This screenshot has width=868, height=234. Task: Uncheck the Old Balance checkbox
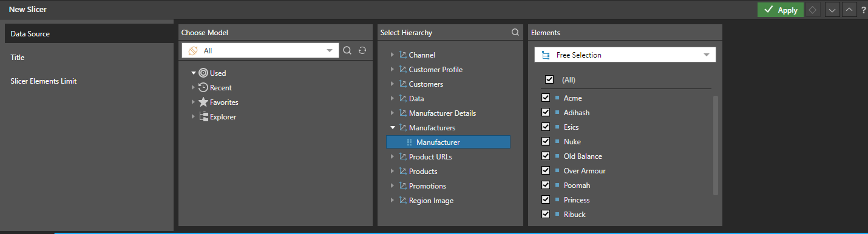546,156
